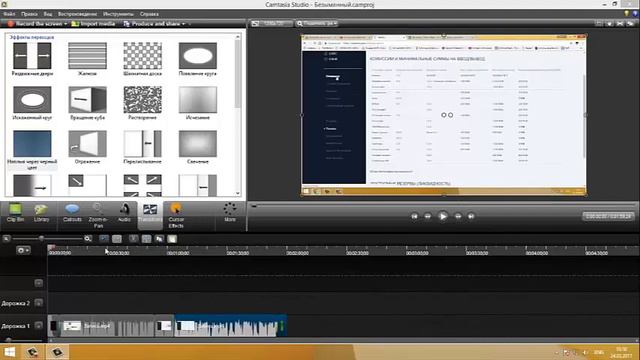Open the More tools tab
Screen dimensions: 640x360
click(x=230, y=213)
